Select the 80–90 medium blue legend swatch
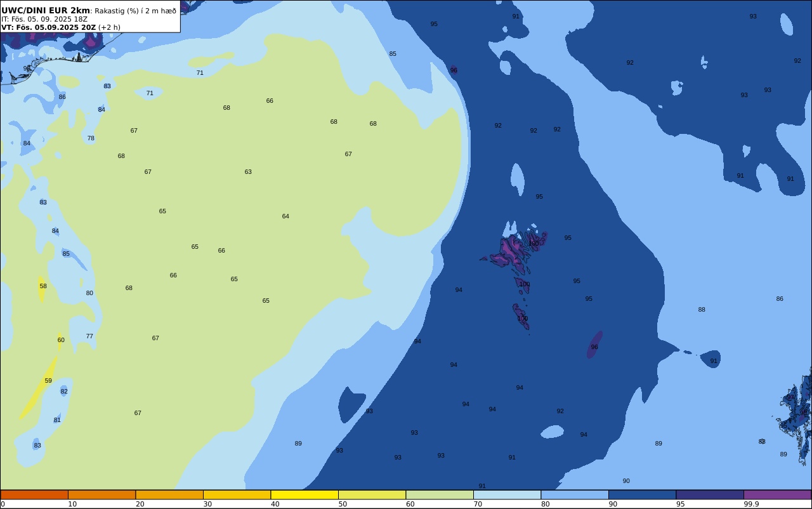Viewport: 812px width, 509px height. pyautogui.click(x=575, y=494)
